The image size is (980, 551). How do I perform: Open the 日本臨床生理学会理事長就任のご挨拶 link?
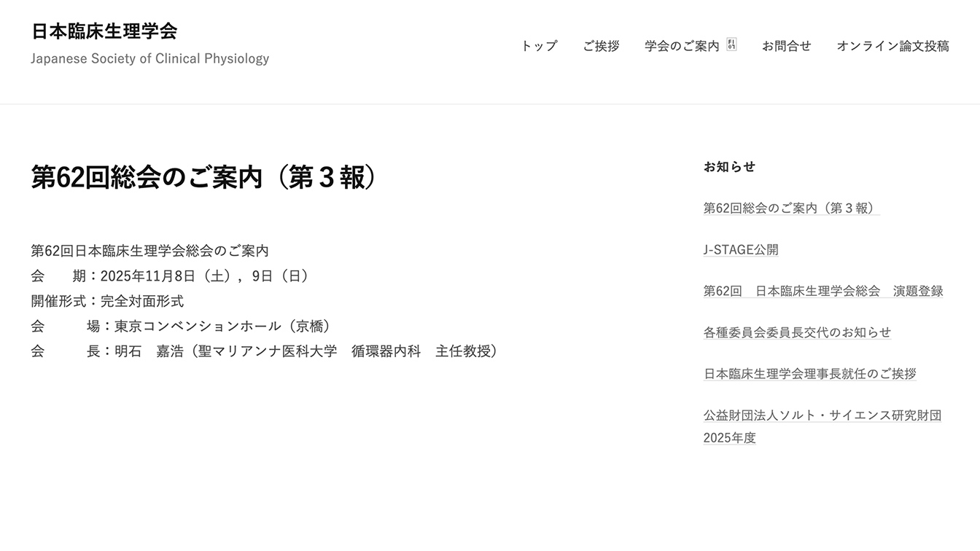tap(809, 374)
